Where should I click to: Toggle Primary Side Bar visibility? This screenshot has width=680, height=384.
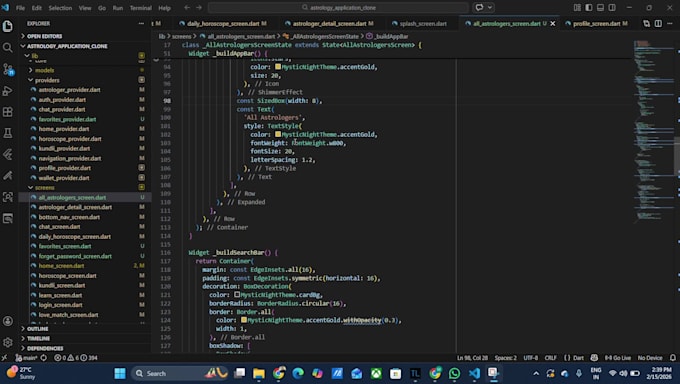pyautogui.click(x=588, y=7)
